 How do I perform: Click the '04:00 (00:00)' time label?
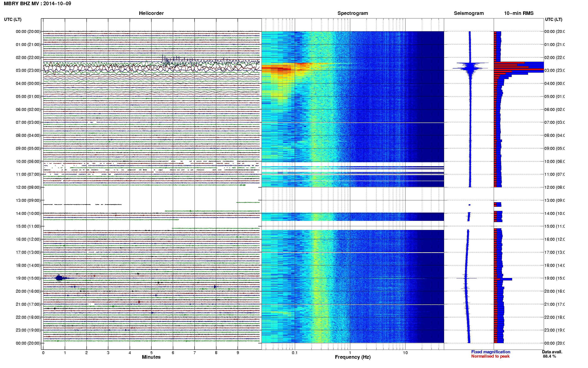(x=28, y=83)
